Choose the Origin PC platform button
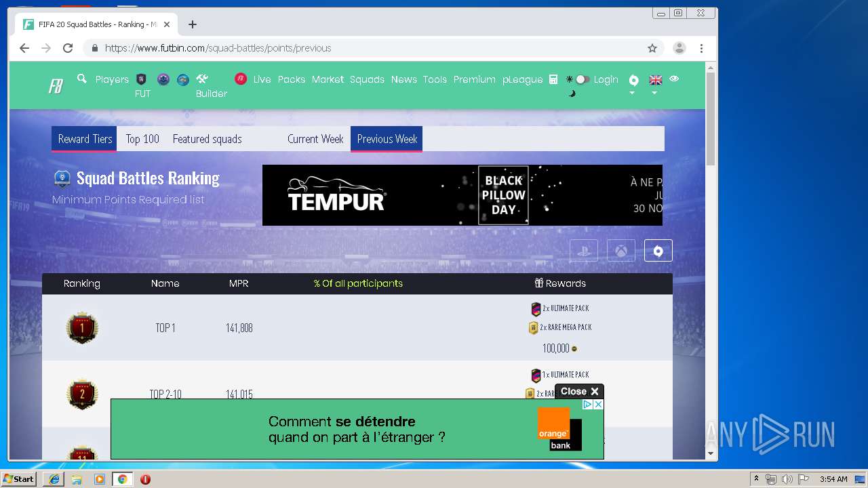The height and width of the screenshot is (488, 868). tap(658, 250)
